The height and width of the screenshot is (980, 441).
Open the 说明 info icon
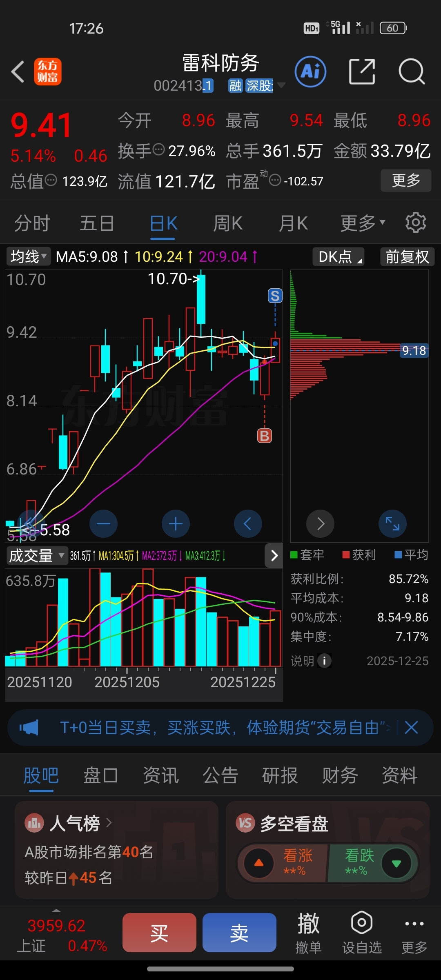tap(325, 661)
